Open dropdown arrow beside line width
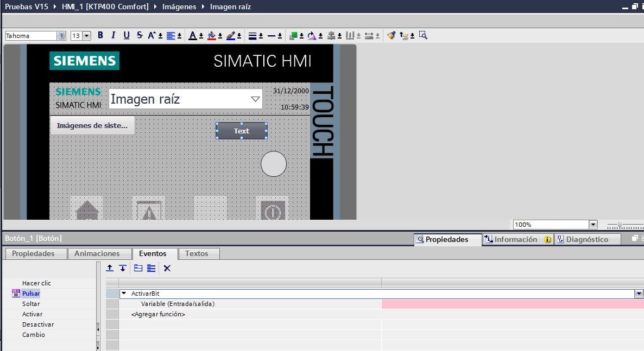The width and height of the screenshot is (644, 351). coord(261,36)
